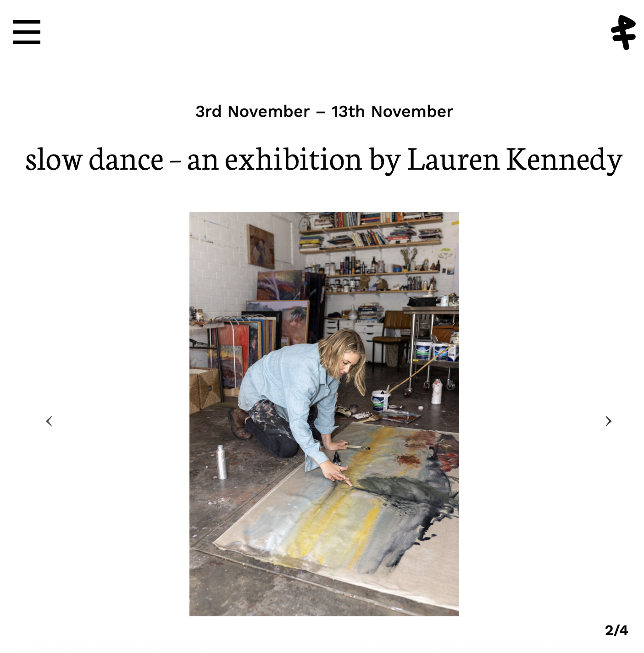Click the exhibition title heading
The height and width of the screenshot is (653, 644).
coord(324,160)
